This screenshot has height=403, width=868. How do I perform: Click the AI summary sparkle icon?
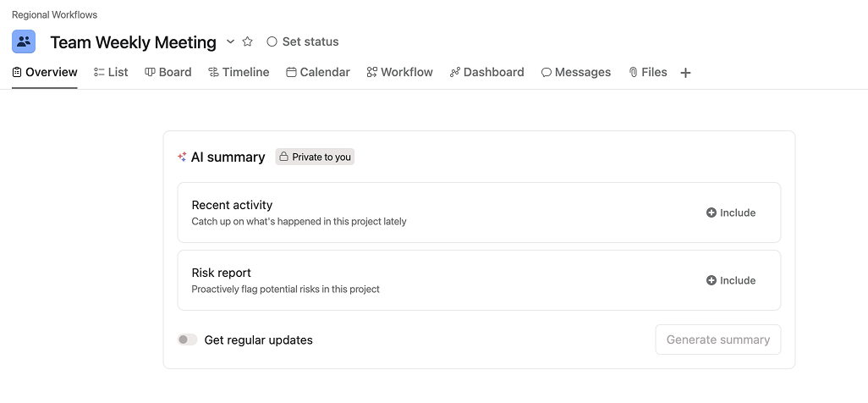[182, 157]
